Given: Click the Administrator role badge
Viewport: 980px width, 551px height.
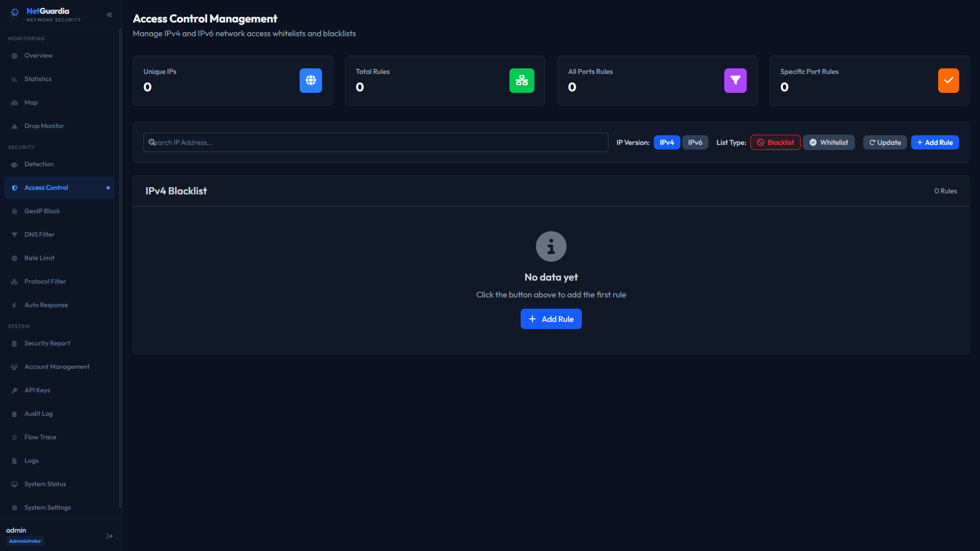Looking at the screenshot, I should [25, 541].
